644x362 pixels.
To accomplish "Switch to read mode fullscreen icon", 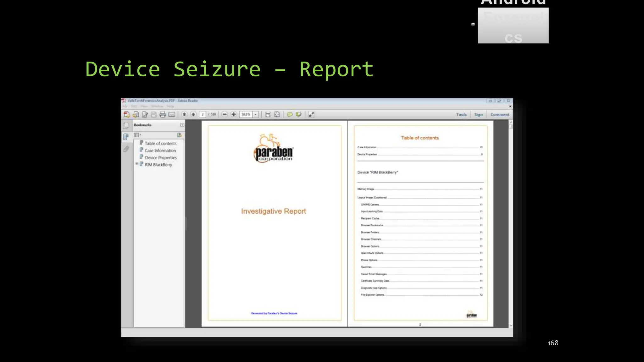I will pos(311,114).
